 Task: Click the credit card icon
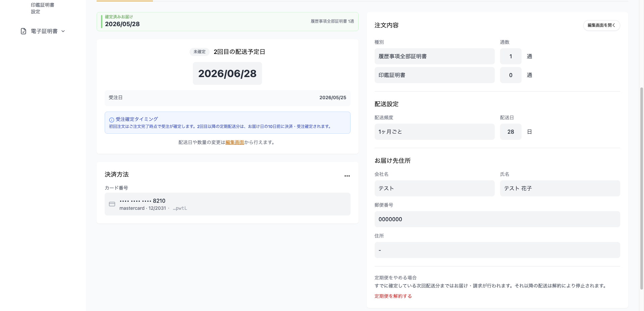pos(112,204)
